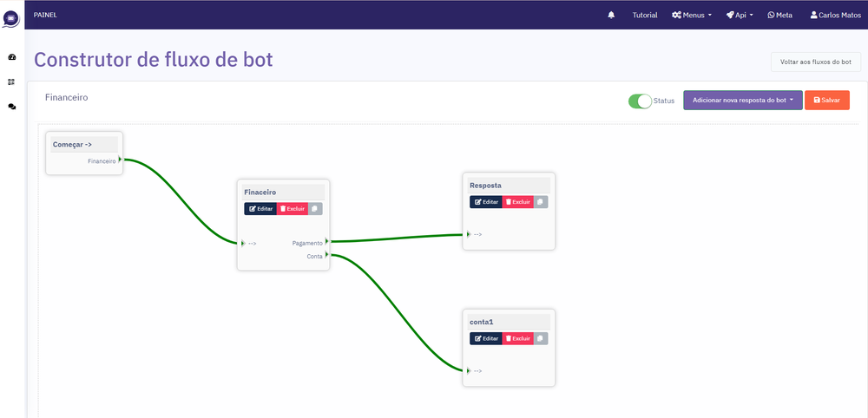The image size is (868, 418).
Task: Click the input connector of Finaceiro node
Action: [x=243, y=244]
